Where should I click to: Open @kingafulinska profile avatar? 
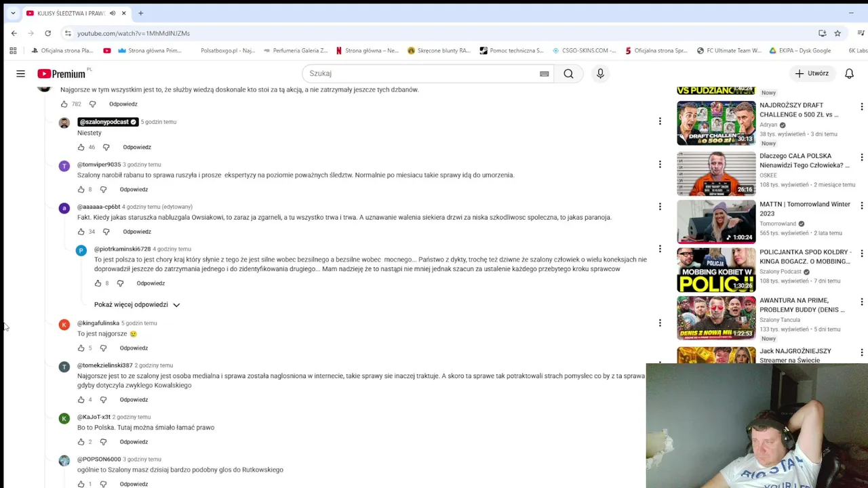[x=64, y=325]
